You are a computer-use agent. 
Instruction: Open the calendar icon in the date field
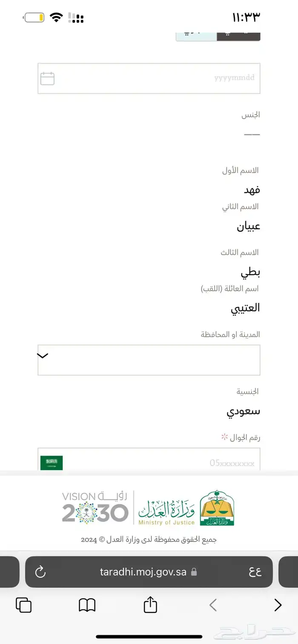point(47,78)
